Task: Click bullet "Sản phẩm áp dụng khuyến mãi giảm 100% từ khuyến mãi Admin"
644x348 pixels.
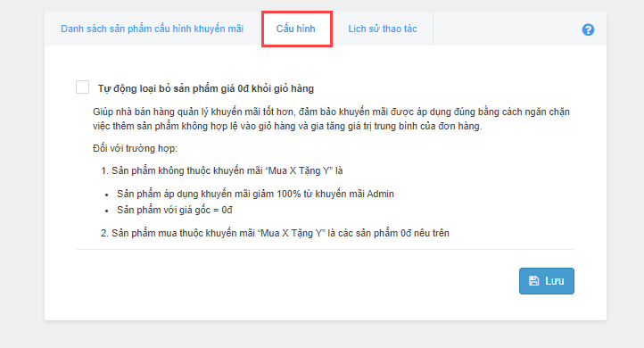Action: [x=255, y=194]
